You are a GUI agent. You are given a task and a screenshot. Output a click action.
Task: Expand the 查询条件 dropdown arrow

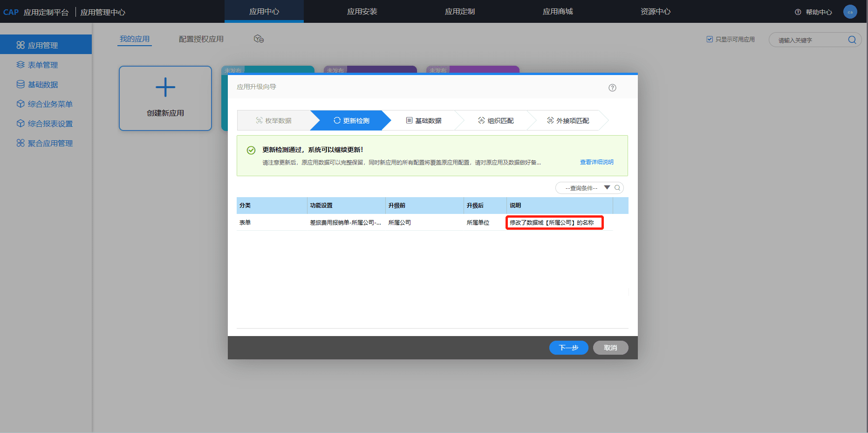607,187
